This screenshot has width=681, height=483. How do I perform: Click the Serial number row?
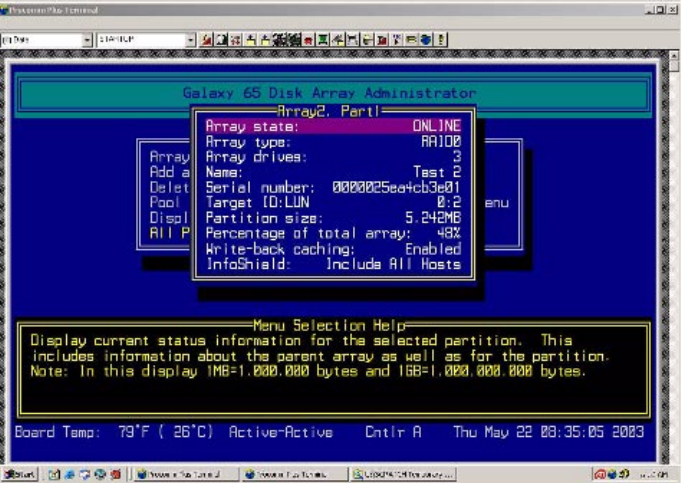[x=333, y=187]
